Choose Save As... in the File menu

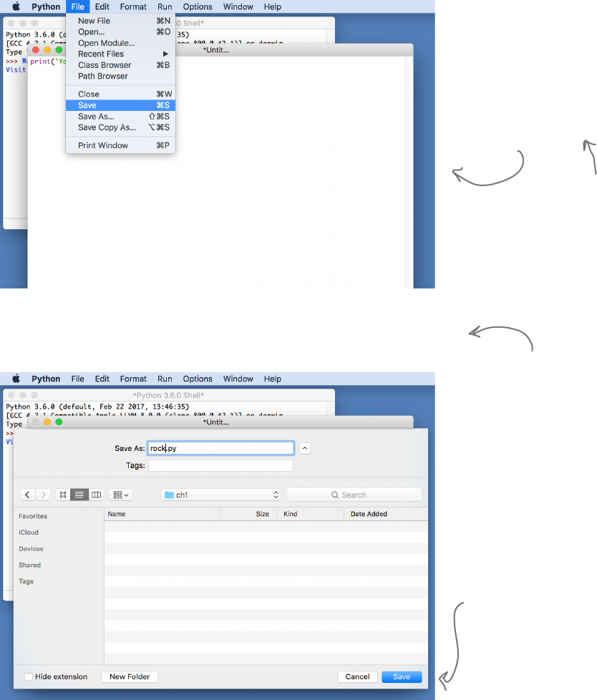(120, 117)
